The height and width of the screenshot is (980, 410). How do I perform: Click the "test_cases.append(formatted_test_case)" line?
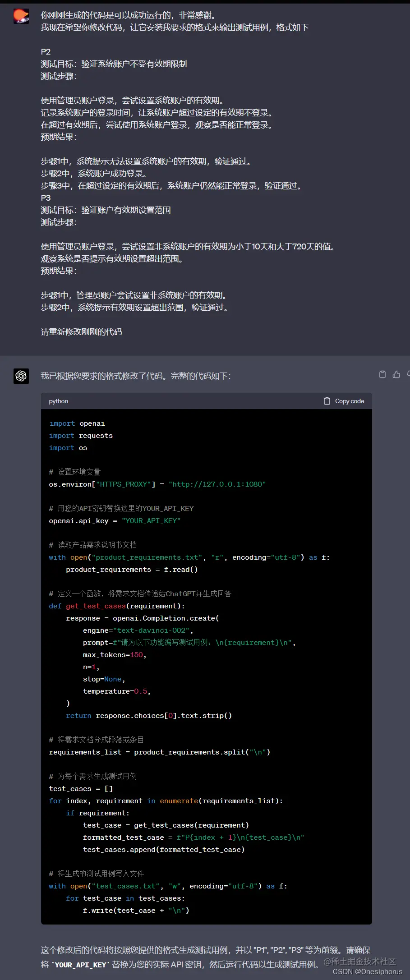point(164,849)
